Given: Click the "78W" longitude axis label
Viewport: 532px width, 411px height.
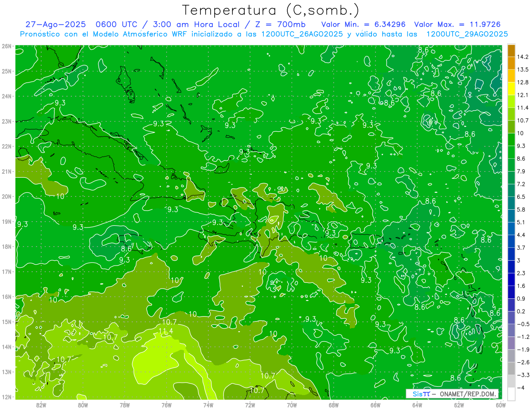Looking at the screenshot, I should click(125, 405).
